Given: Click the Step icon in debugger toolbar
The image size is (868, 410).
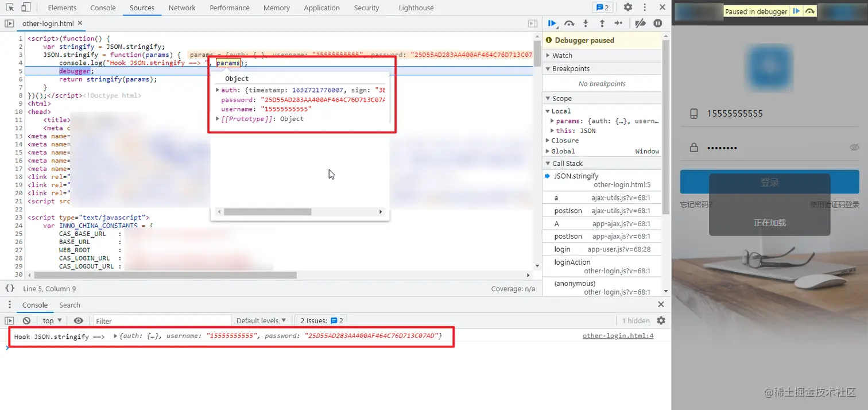Looking at the screenshot, I should (618, 23).
